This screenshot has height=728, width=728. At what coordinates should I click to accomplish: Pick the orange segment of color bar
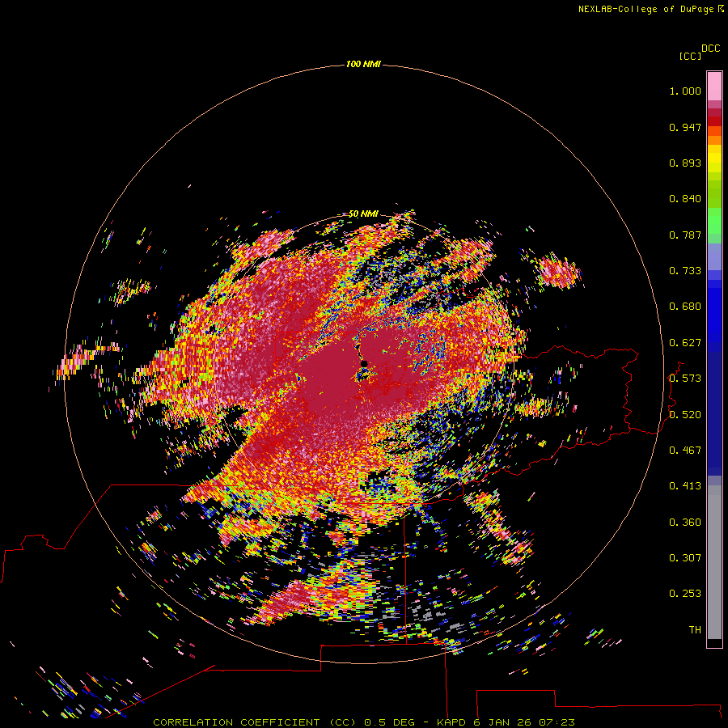pyautogui.click(x=714, y=140)
